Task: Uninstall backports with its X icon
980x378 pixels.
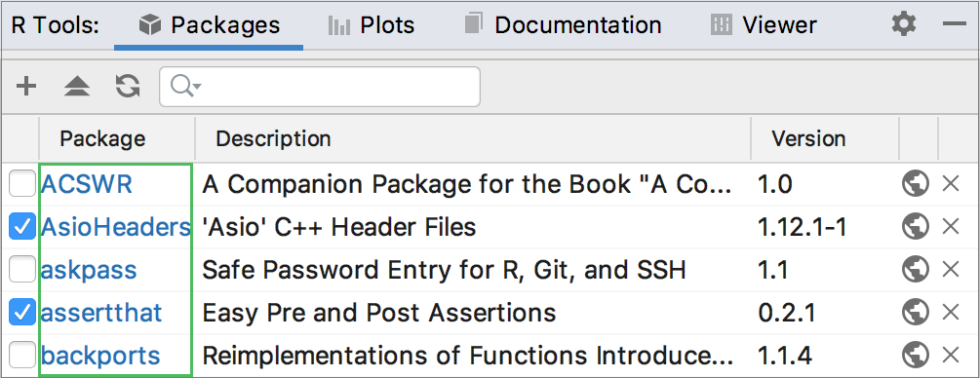Action: click(951, 355)
